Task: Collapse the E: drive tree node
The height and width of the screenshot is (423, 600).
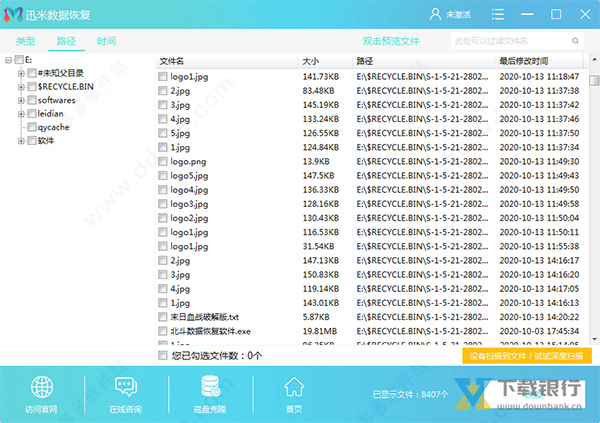Action: 8,60
